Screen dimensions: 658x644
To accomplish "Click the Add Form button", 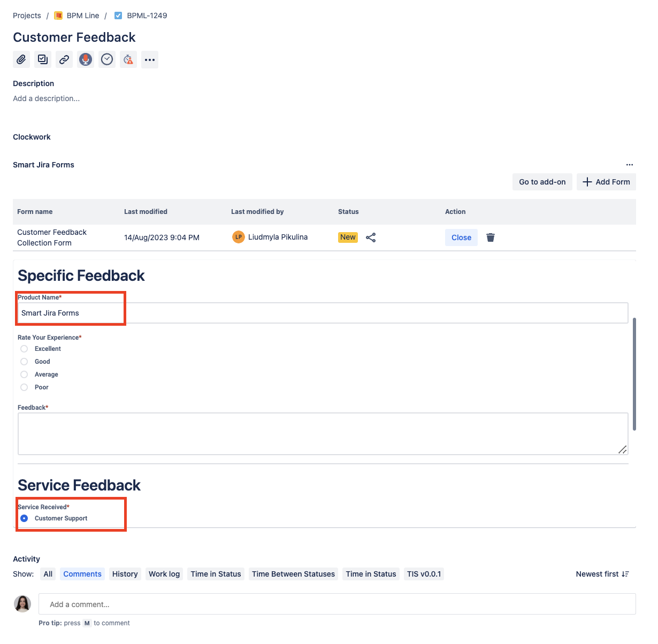I will [606, 182].
